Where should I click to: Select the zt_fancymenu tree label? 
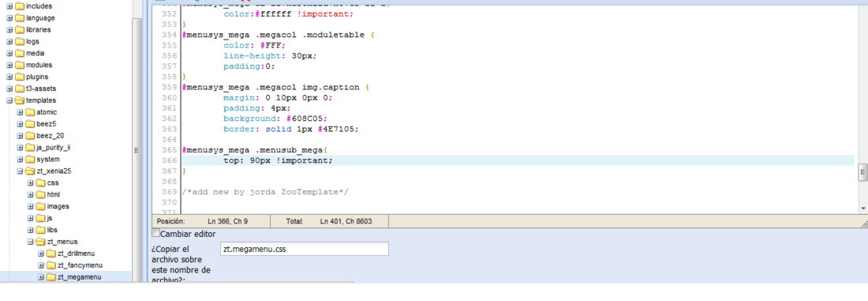pyautogui.click(x=80, y=265)
